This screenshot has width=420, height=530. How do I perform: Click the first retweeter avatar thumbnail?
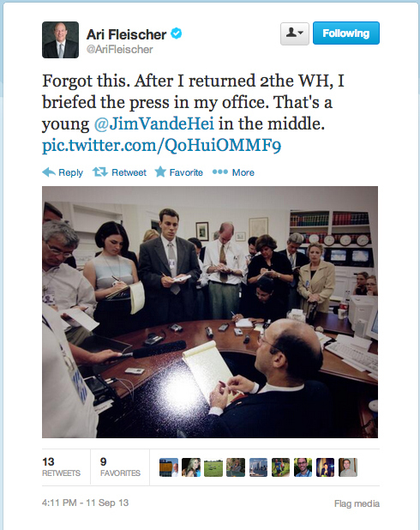[169, 467]
